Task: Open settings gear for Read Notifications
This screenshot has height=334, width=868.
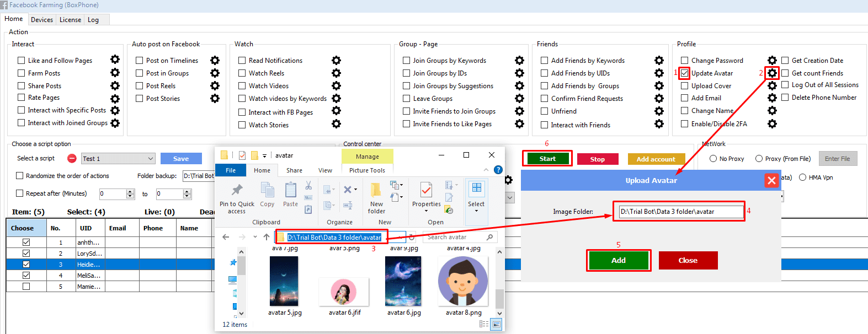Action: (336, 60)
